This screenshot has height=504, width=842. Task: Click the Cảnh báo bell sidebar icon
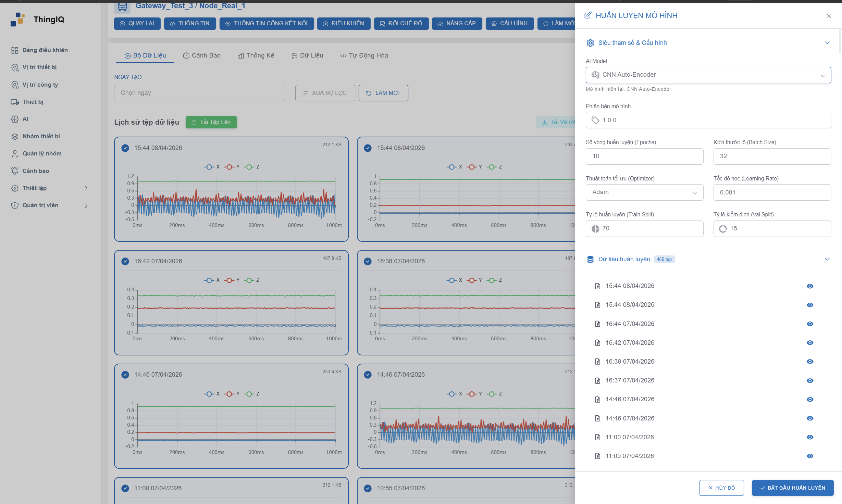click(15, 171)
